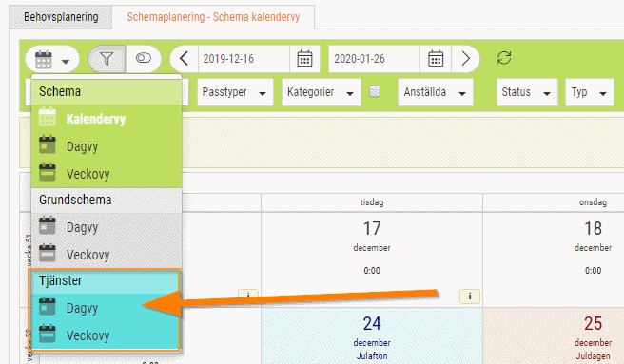The width and height of the screenshot is (624, 364).
Task: Open the Status filter dropdown
Action: click(x=527, y=92)
